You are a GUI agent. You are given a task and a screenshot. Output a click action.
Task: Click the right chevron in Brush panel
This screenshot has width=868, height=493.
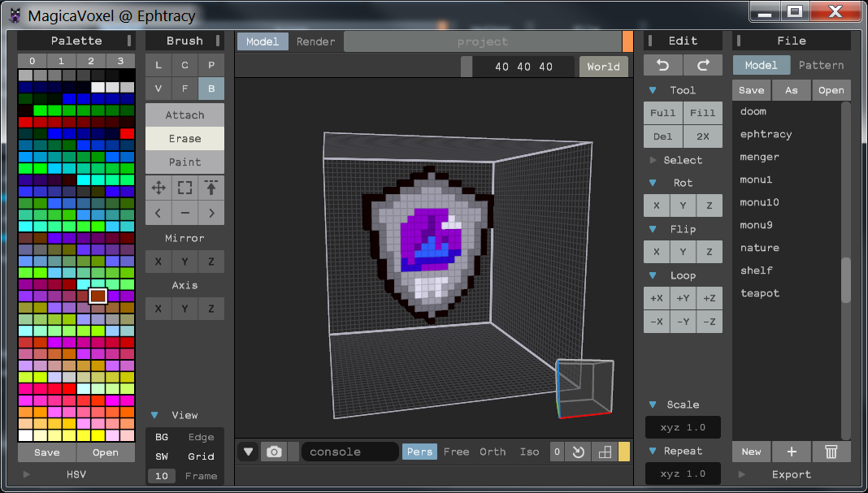point(211,213)
